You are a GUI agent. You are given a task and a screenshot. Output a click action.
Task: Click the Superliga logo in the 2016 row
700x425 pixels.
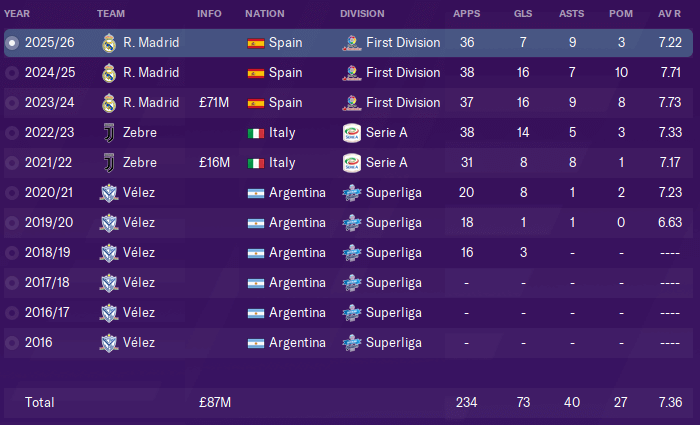351,343
